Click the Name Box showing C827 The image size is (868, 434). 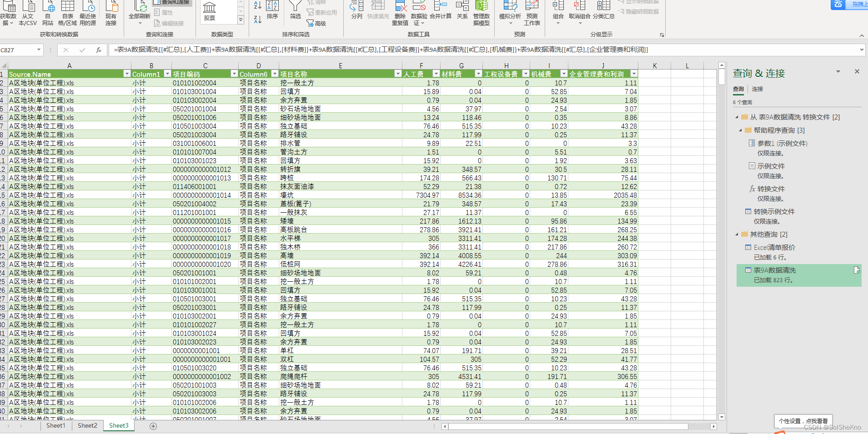pyautogui.click(x=17, y=50)
